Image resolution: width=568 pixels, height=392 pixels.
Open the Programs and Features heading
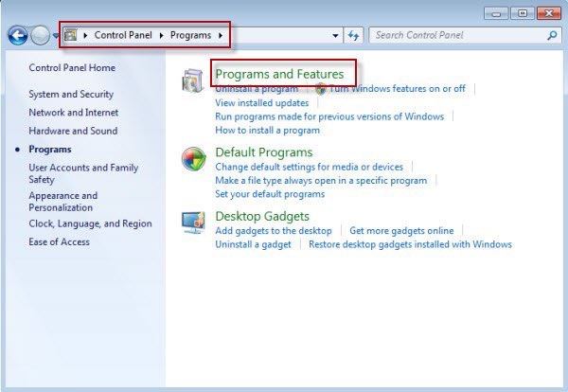[279, 74]
